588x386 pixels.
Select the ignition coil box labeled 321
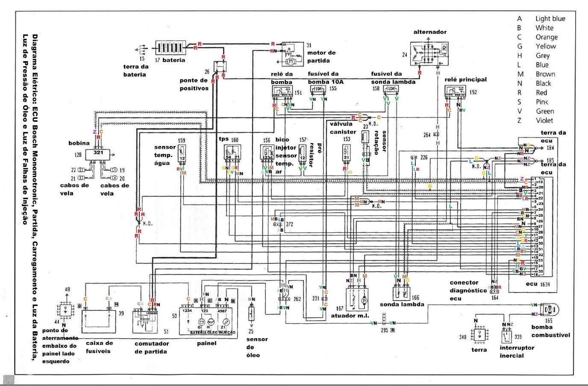(x=99, y=155)
